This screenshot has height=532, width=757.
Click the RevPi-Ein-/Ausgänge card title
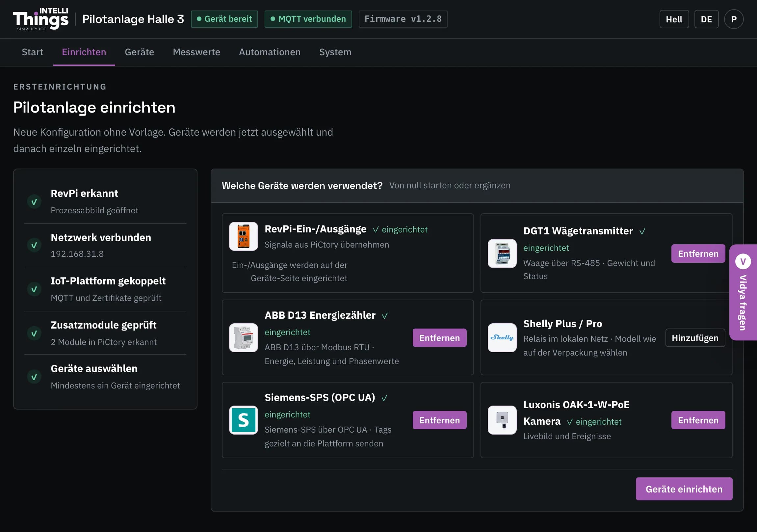tap(316, 229)
